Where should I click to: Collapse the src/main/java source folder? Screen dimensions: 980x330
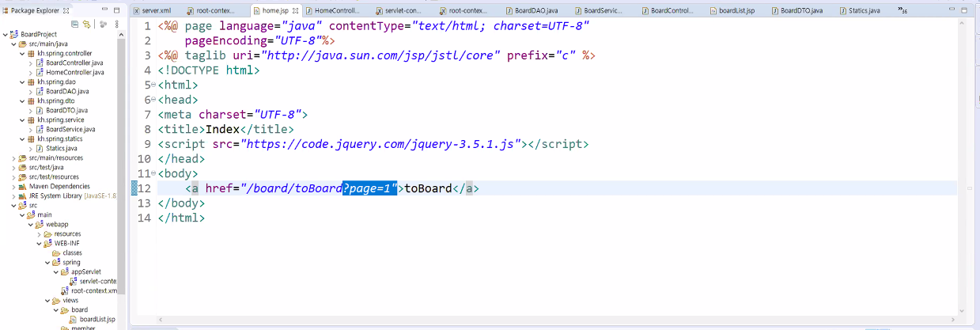[x=14, y=44]
